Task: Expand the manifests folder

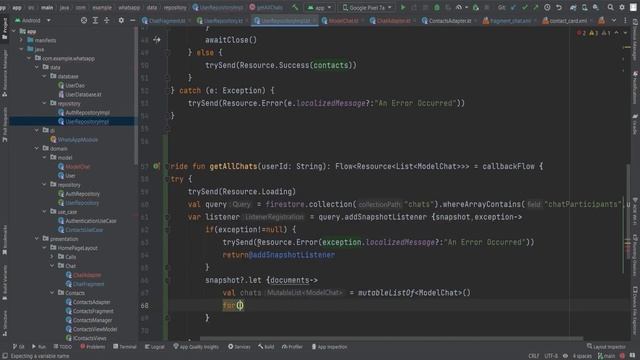Action: (21, 40)
